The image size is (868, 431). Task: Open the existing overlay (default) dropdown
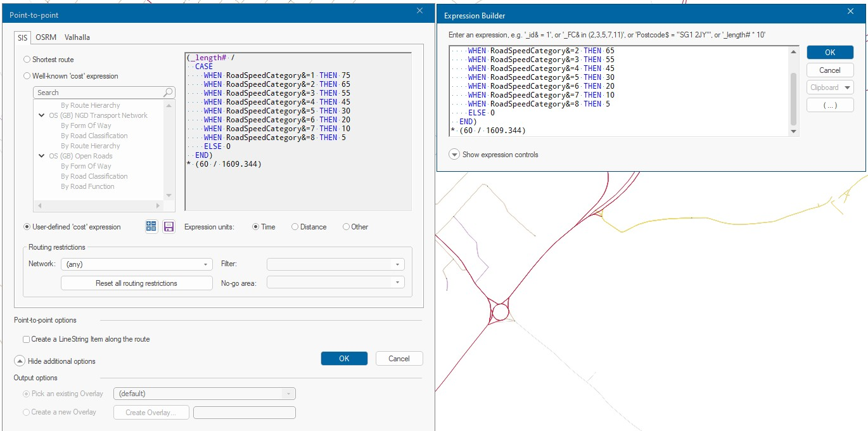(204, 394)
